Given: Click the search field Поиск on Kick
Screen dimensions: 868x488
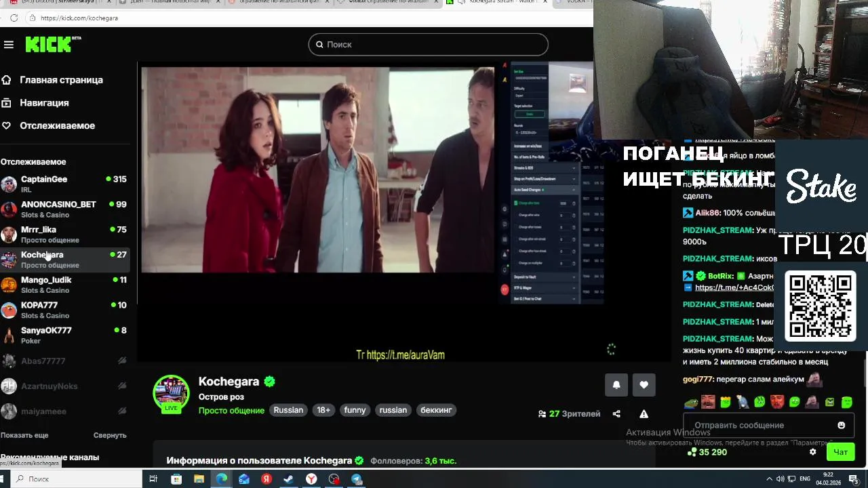Looking at the screenshot, I should pos(428,45).
